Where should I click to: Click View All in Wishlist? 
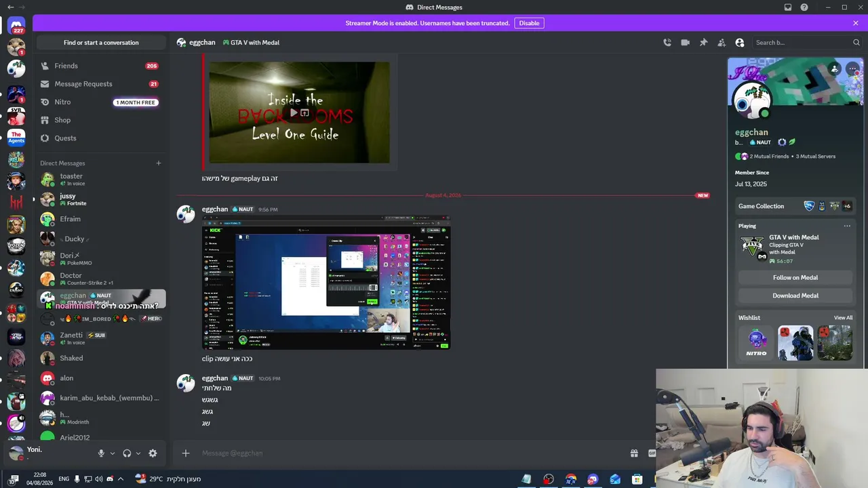click(x=843, y=318)
